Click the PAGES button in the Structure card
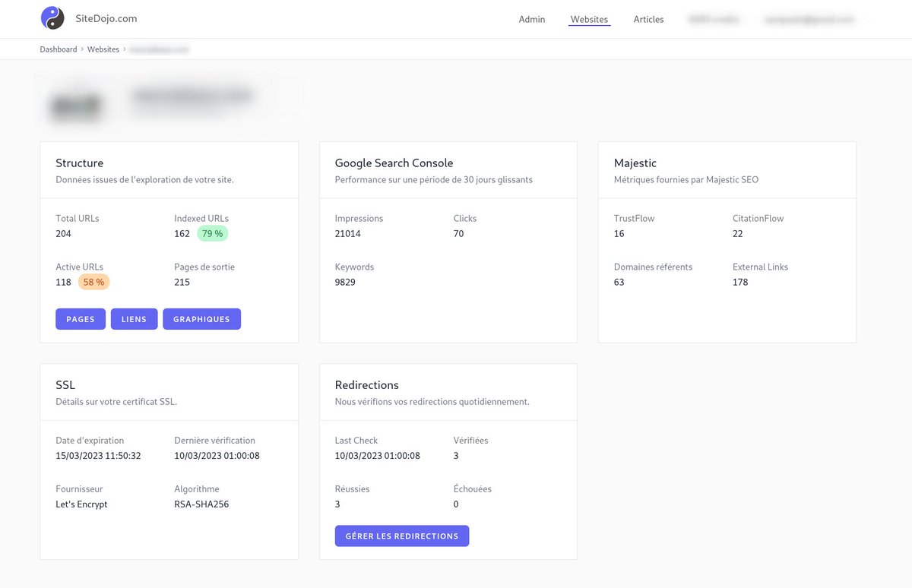912x588 pixels. click(80, 319)
